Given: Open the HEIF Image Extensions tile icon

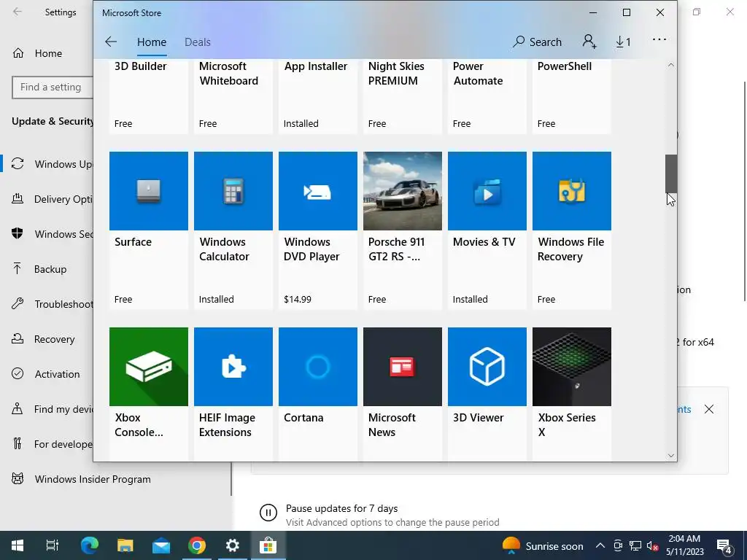Looking at the screenshot, I should [233, 367].
